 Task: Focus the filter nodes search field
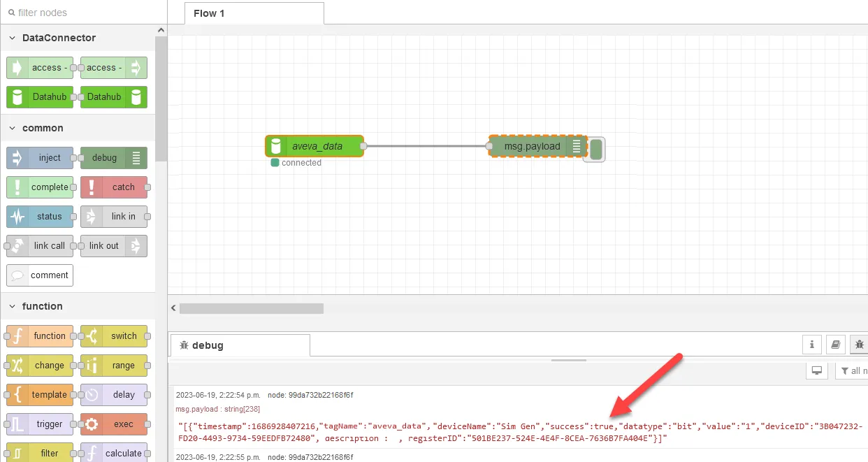pyautogui.click(x=83, y=13)
